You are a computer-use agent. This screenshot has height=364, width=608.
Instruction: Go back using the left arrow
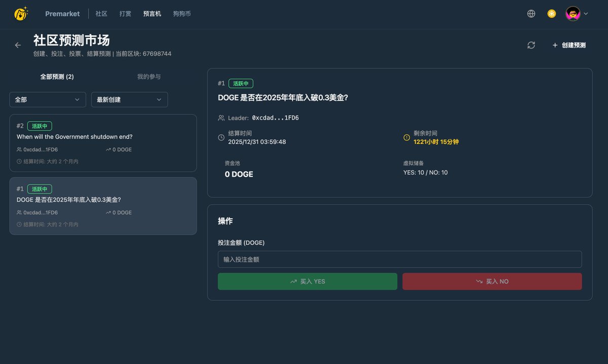click(18, 45)
